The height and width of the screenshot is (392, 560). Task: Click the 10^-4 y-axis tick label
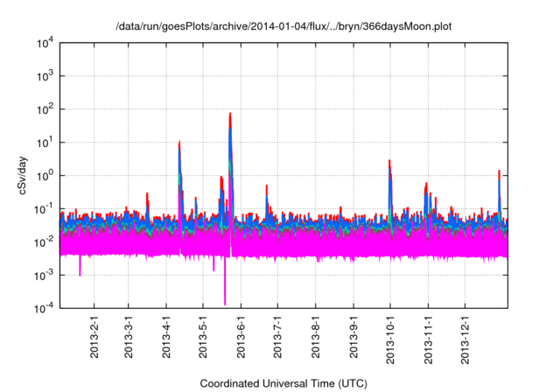click(44, 307)
